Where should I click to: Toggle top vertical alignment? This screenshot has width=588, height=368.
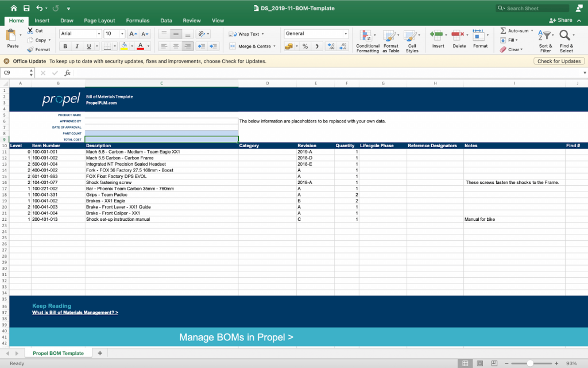pyautogui.click(x=164, y=34)
